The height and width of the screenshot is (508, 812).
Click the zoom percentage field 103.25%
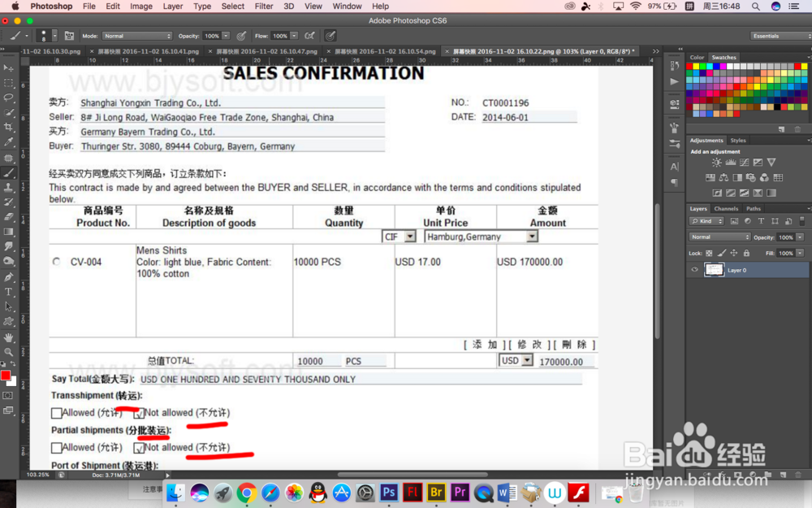[x=38, y=475]
